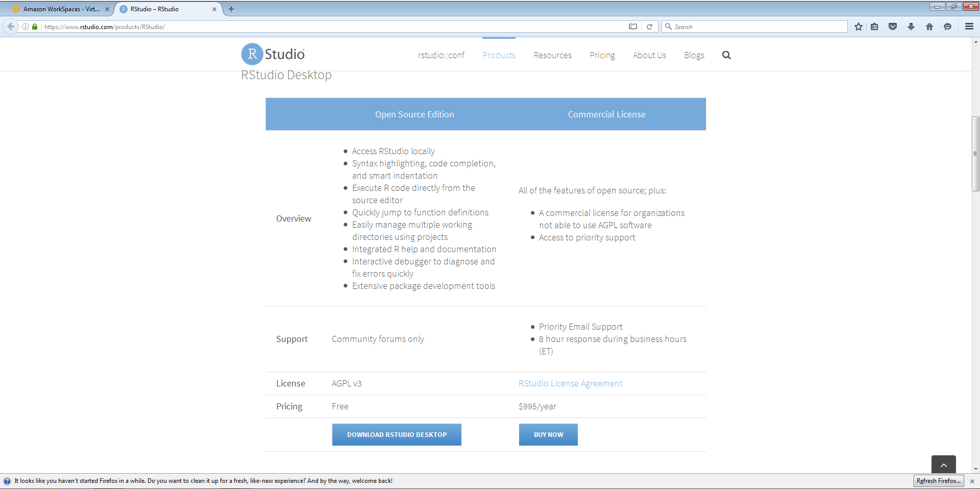Screen dimensions: 980x489
Task: Bookmark this page with the star icon
Action: [859, 27]
